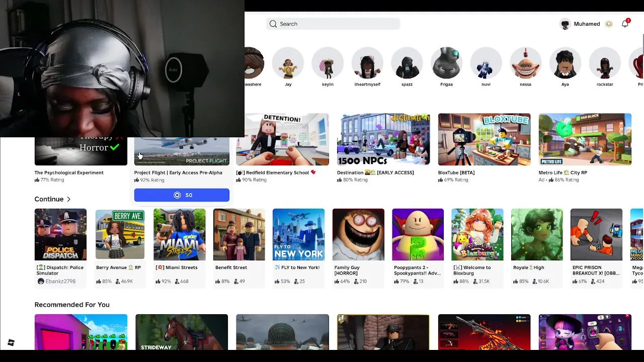Click the Redfield Elementary School title
644x362 pixels.
pos(276,172)
